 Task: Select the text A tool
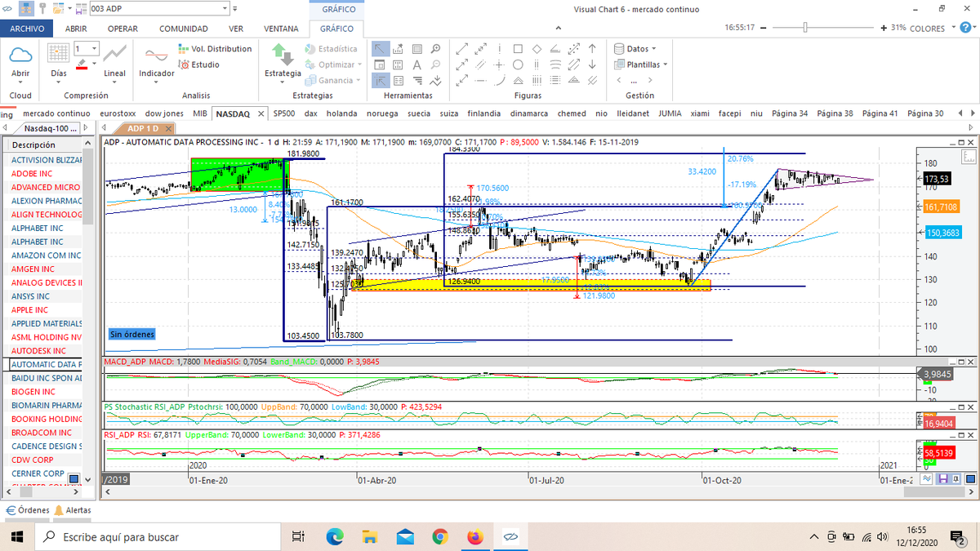417,64
